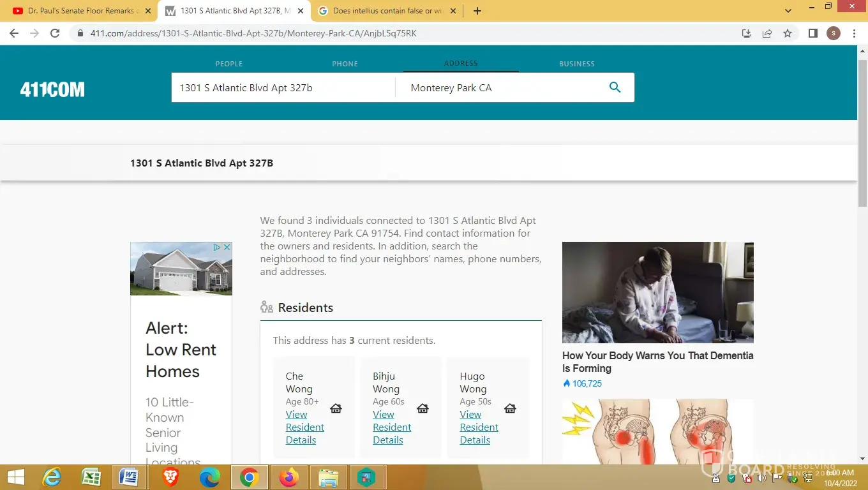This screenshot has height=490, width=868.
Task: Expand the Chrome tab search dropdown
Action: (788, 11)
